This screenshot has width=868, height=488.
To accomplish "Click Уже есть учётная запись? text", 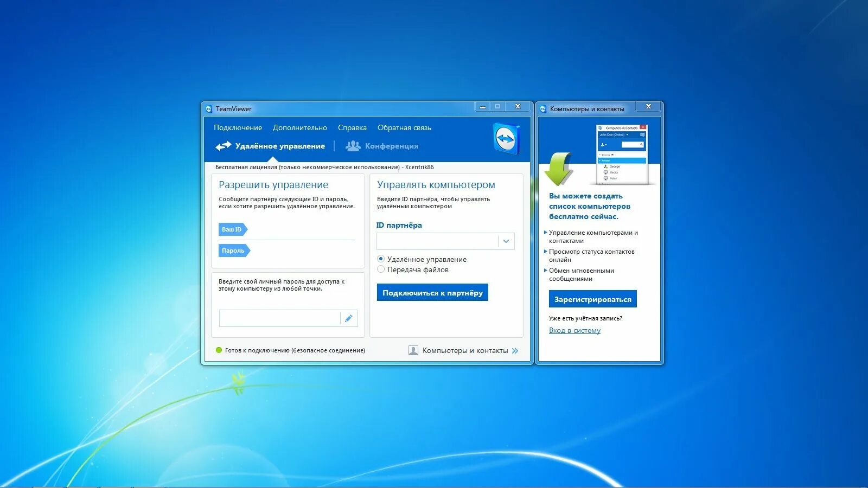I will (x=585, y=318).
